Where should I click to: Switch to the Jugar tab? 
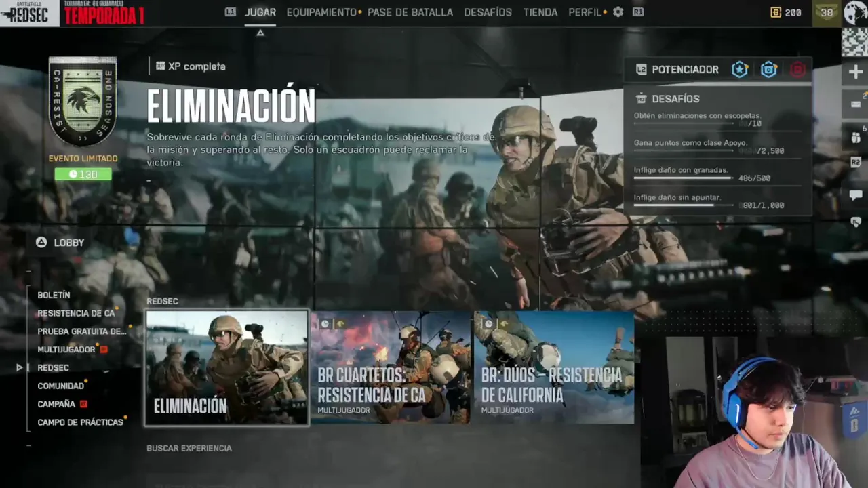point(260,12)
